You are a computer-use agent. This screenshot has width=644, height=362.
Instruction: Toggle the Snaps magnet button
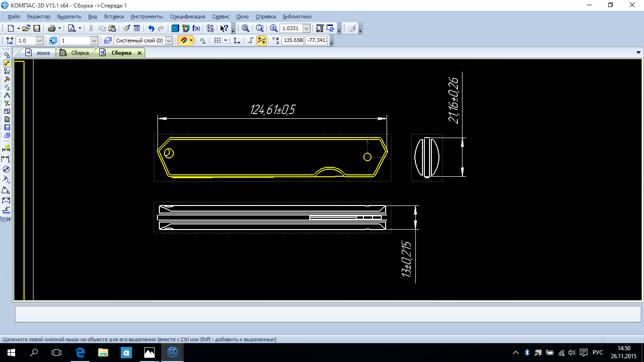pyautogui.click(x=183, y=41)
